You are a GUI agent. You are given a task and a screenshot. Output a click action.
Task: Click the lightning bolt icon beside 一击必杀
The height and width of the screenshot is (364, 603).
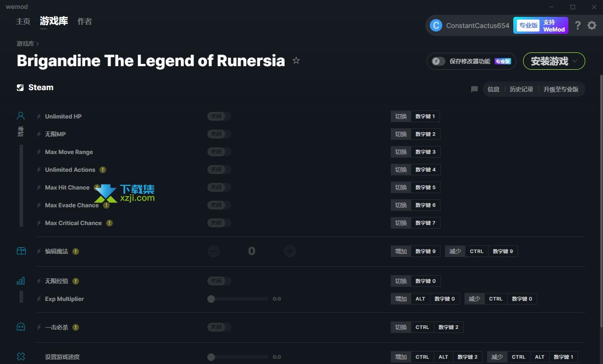pyautogui.click(x=39, y=327)
